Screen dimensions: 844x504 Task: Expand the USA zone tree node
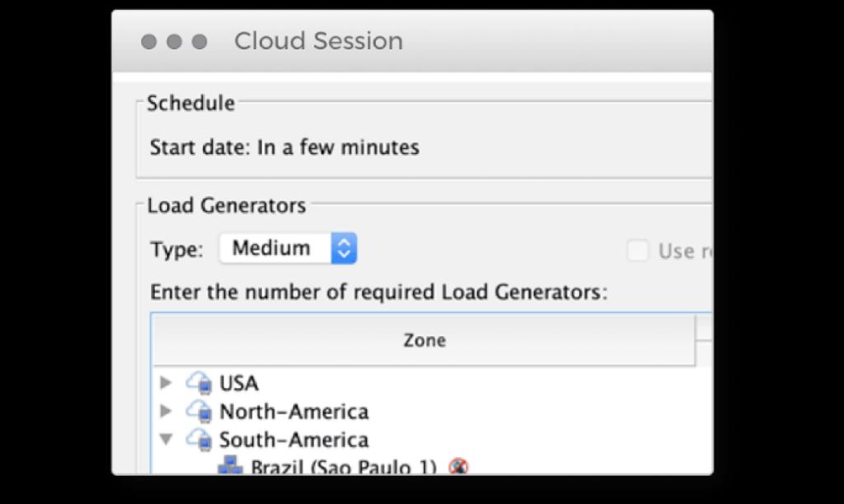166,383
